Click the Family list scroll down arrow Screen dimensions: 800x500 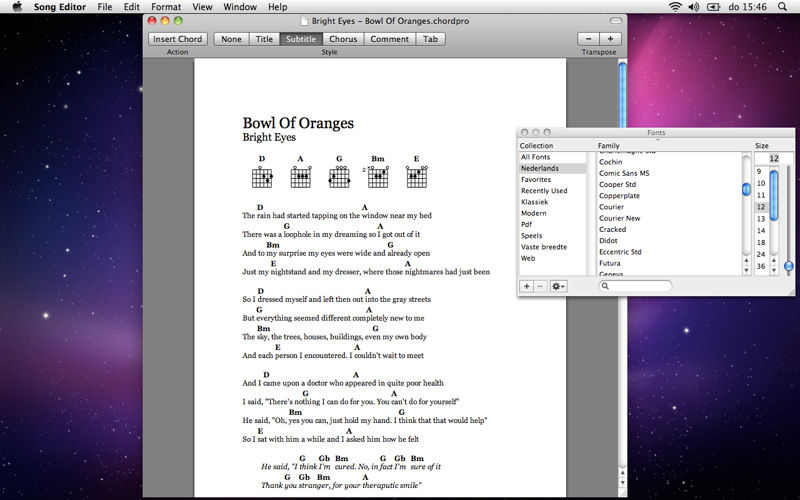pos(746,270)
